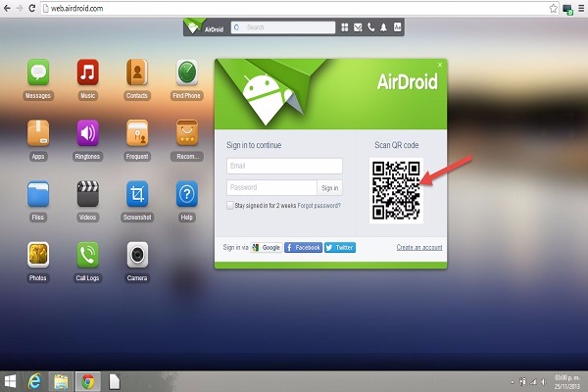Open the Videos clapperboard icon
This screenshot has height=392, width=588.
point(88,193)
